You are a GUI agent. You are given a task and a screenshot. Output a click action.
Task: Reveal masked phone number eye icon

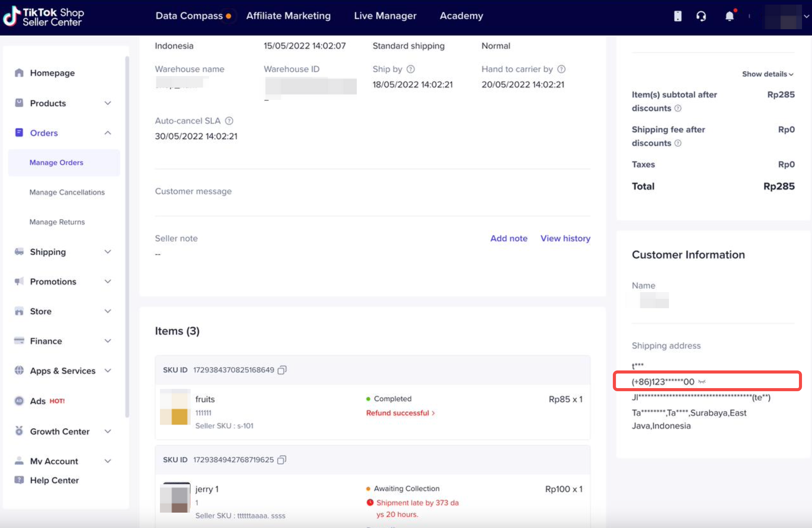click(702, 382)
